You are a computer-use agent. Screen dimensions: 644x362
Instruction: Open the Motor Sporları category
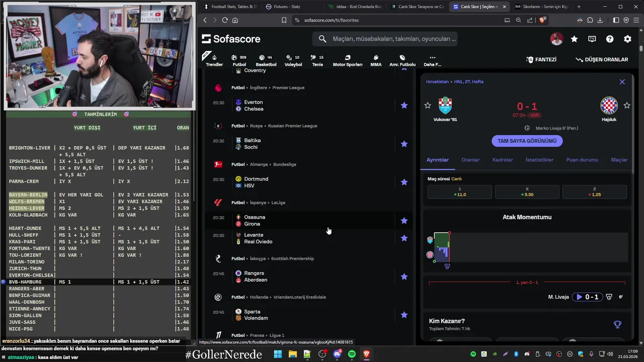tap(348, 60)
